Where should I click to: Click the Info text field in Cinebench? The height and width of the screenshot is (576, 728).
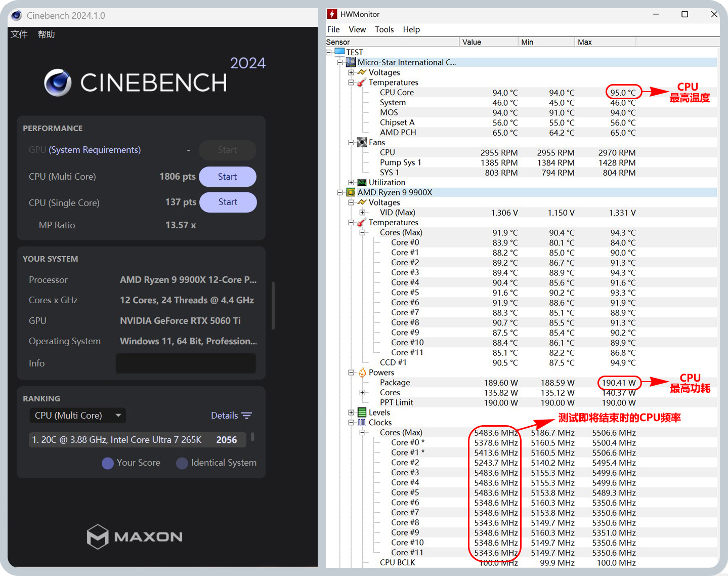(x=186, y=363)
